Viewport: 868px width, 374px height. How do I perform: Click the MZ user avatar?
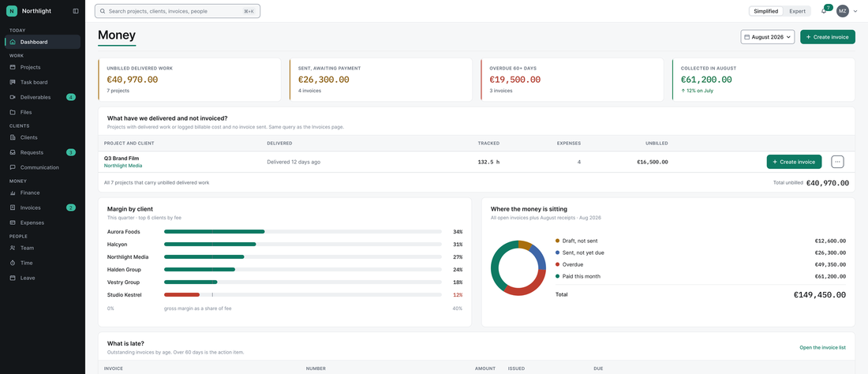[843, 11]
